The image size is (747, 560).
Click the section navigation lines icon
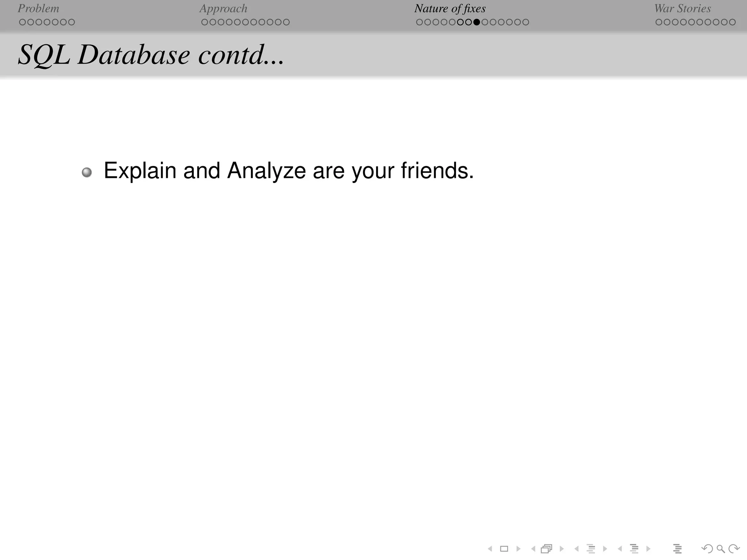coord(634,549)
